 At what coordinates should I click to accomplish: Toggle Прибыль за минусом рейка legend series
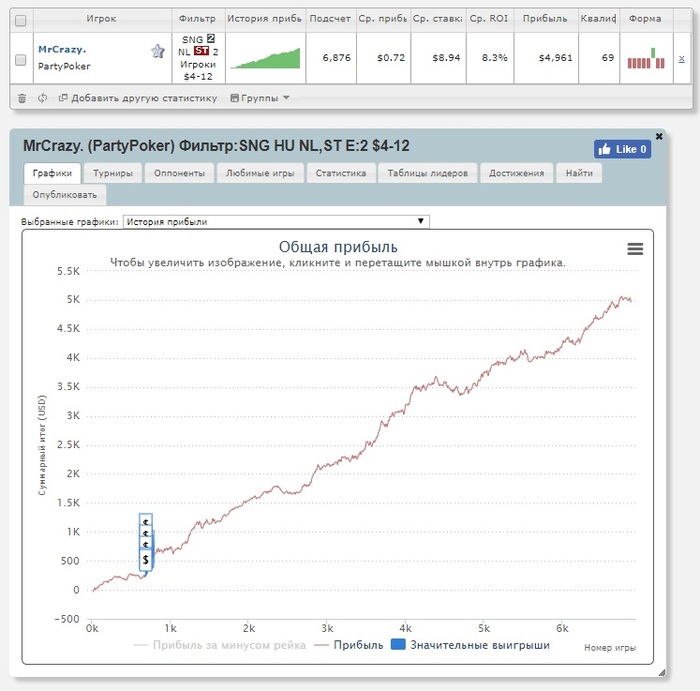pos(220,645)
